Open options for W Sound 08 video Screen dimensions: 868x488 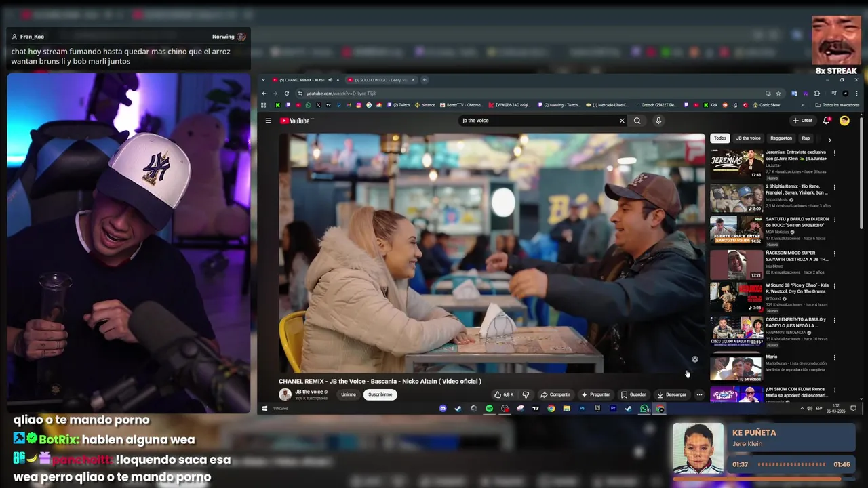[835, 287]
